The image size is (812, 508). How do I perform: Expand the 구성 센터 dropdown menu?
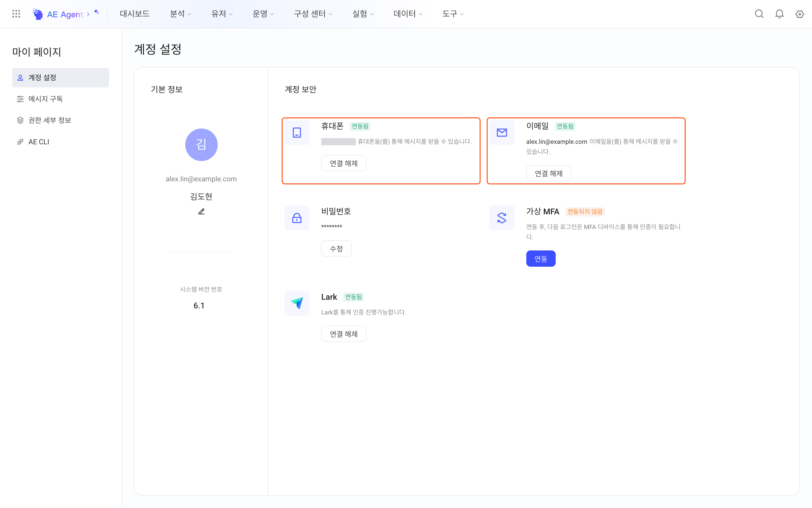click(313, 14)
